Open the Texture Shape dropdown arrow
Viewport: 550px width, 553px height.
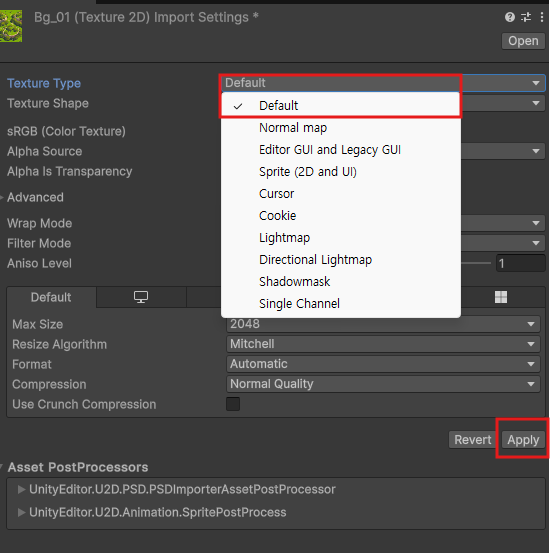(536, 103)
